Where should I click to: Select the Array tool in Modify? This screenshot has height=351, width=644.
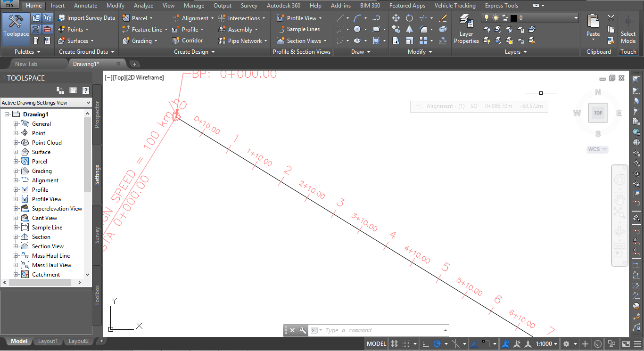pyautogui.click(x=423, y=41)
